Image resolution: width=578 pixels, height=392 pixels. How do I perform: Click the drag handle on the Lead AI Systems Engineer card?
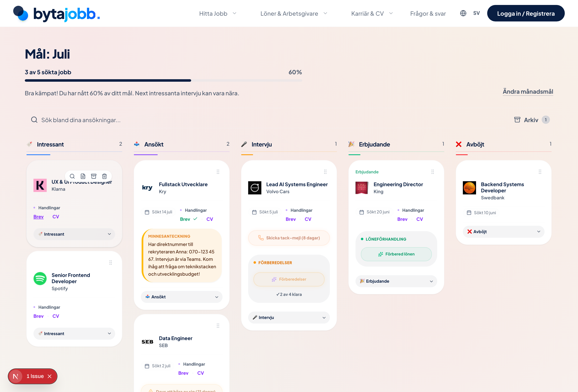[x=325, y=172]
